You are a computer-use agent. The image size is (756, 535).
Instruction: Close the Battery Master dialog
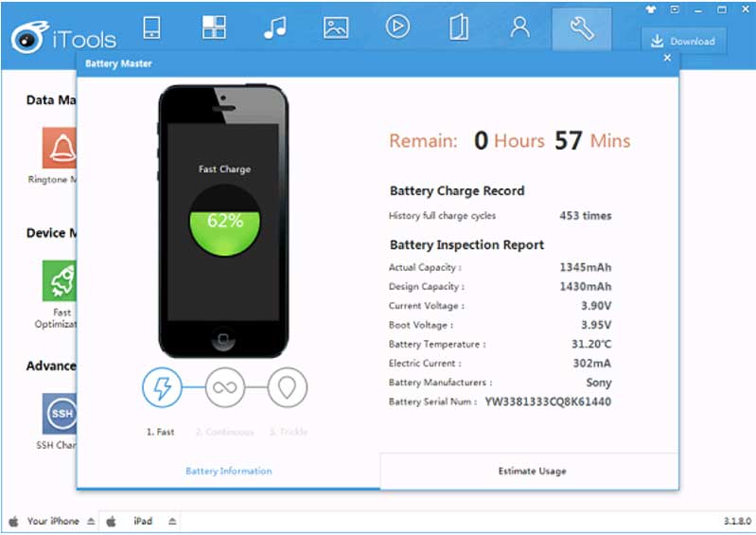[667, 58]
